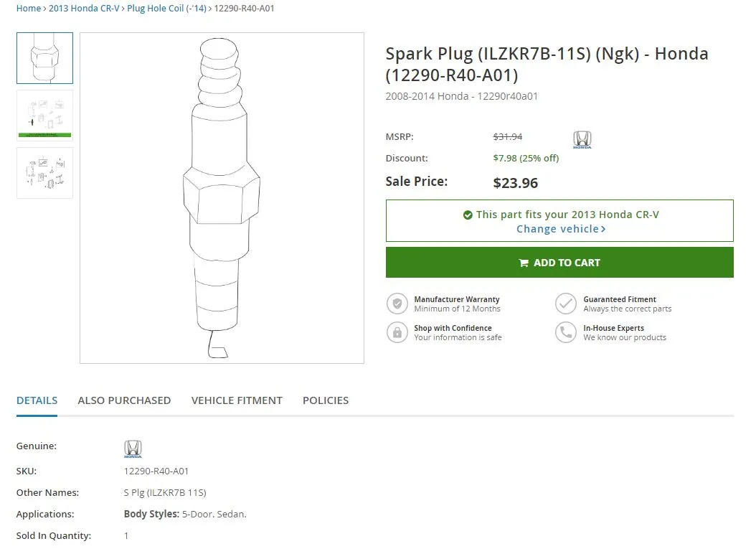The width and height of the screenshot is (756, 554).
Task: Click the Genuine Honda logo in details
Action: 133,449
